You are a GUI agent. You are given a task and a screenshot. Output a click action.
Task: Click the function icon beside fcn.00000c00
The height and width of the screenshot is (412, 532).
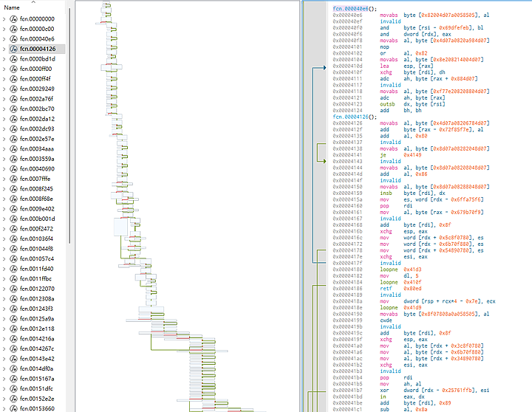coord(13,29)
